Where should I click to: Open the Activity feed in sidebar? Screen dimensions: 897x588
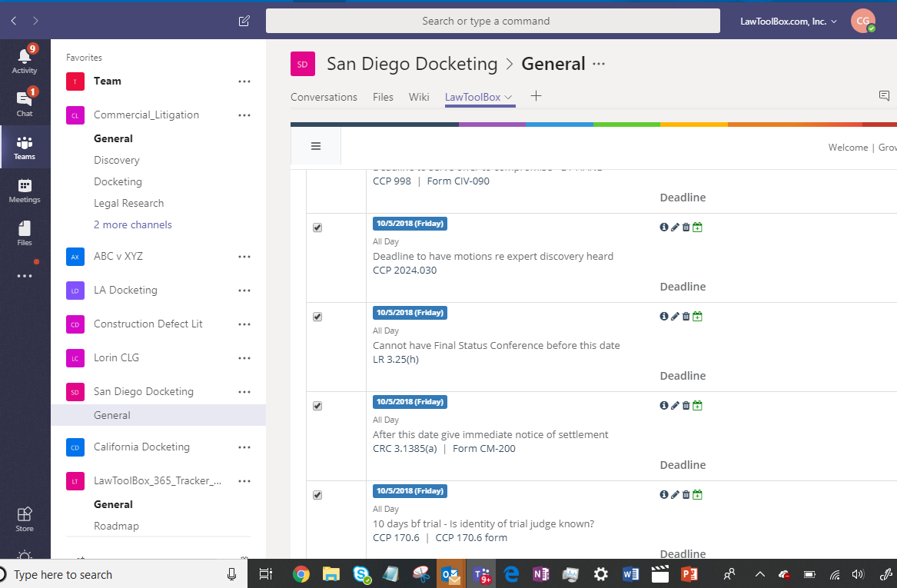25,60
